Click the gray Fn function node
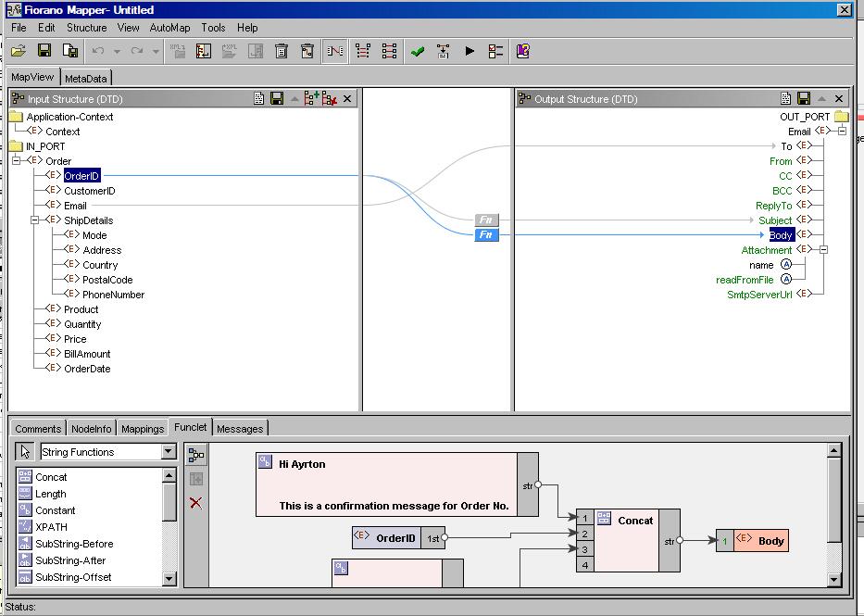 [x=486, y=220]
